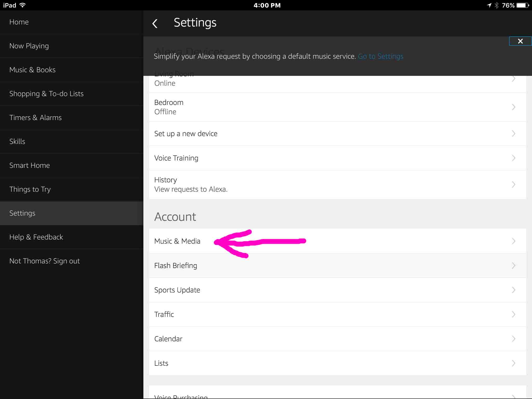Open Timers & Alarms

(x=72, y=118)
